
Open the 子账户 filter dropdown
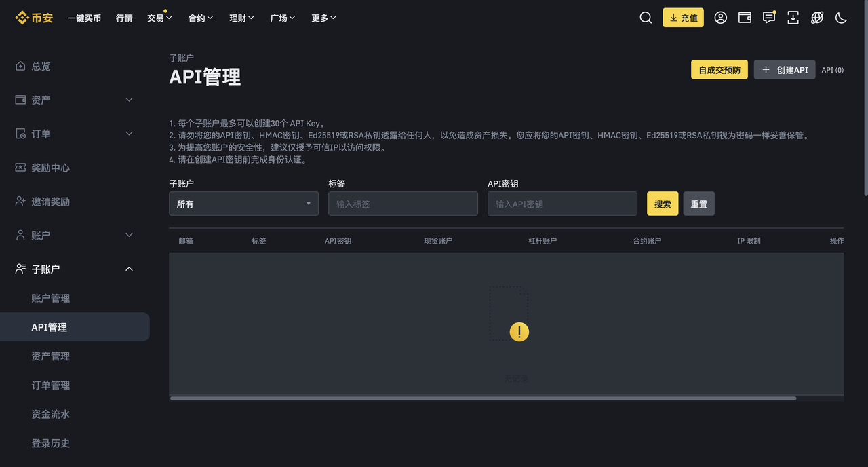(243, 204)
